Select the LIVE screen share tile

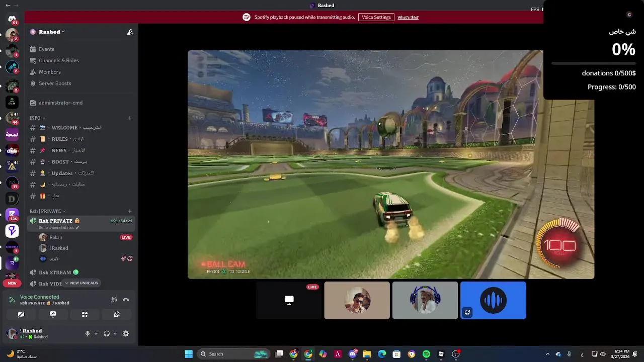click(289, 300)
